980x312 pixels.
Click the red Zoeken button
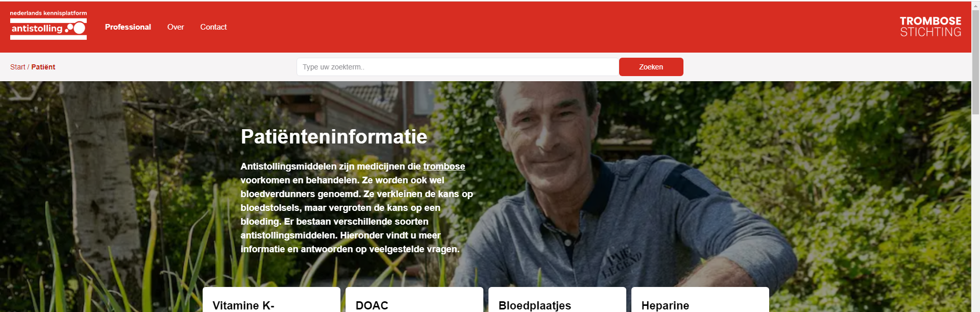(651, 67)
